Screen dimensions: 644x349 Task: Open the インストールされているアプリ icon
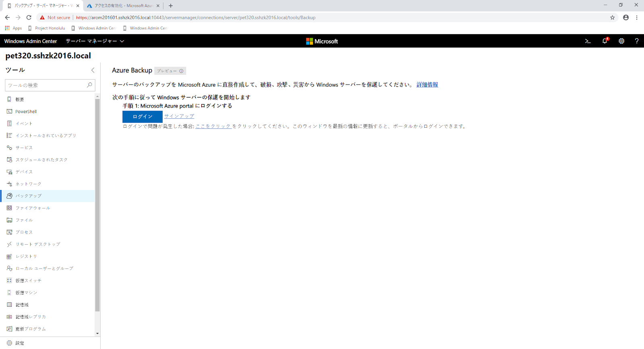(x=9, y=136)
